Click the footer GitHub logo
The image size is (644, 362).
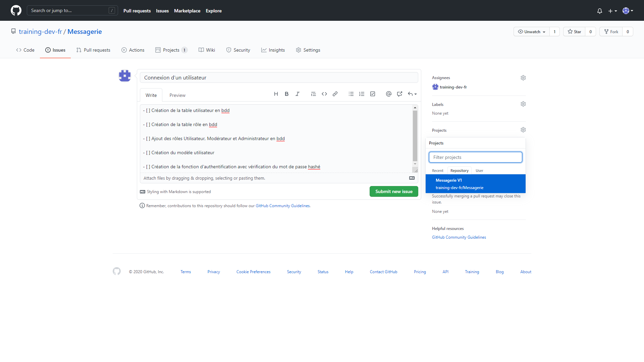point(116,271)
